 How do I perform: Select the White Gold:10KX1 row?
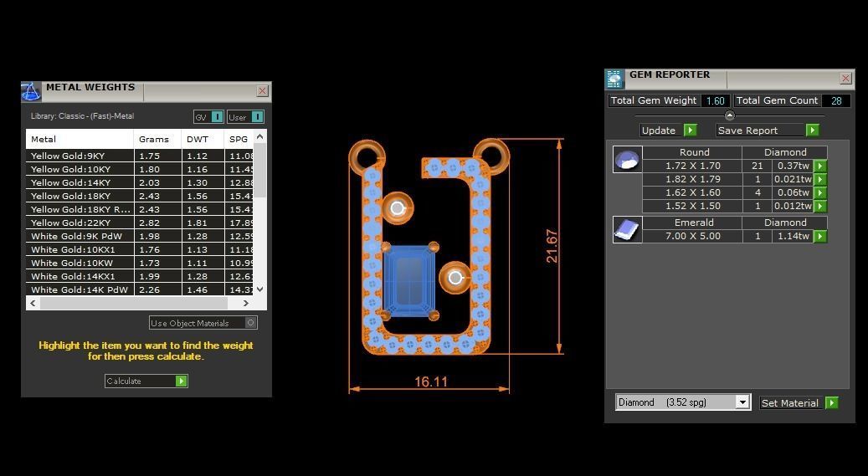coord(140,249)
